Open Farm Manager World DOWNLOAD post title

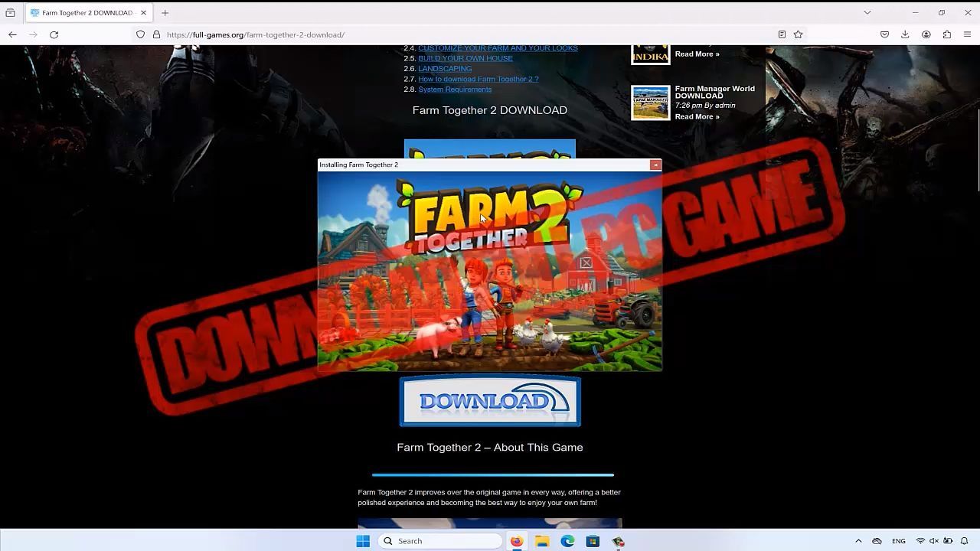pyautogui.click(x=714, y=92)
